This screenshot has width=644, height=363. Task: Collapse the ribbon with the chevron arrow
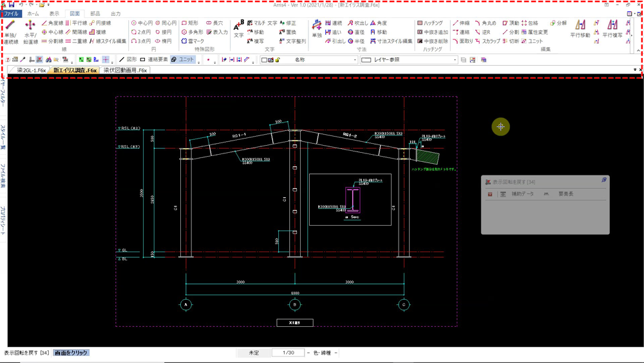pyautogui.click(x=638, y=51)
